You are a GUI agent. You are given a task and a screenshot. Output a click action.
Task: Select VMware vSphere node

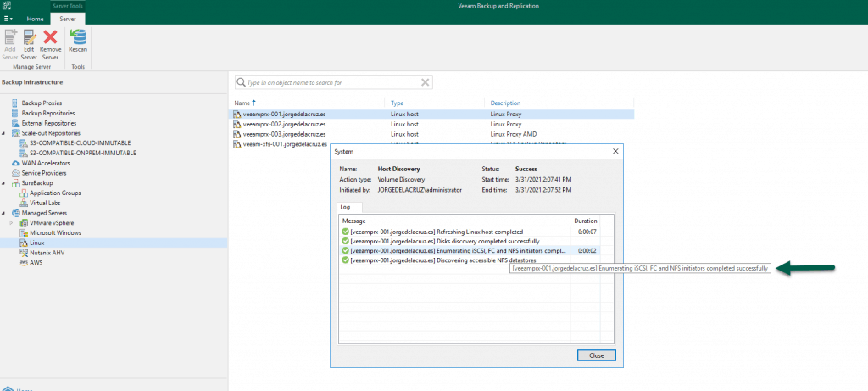(x=52, y=222)
